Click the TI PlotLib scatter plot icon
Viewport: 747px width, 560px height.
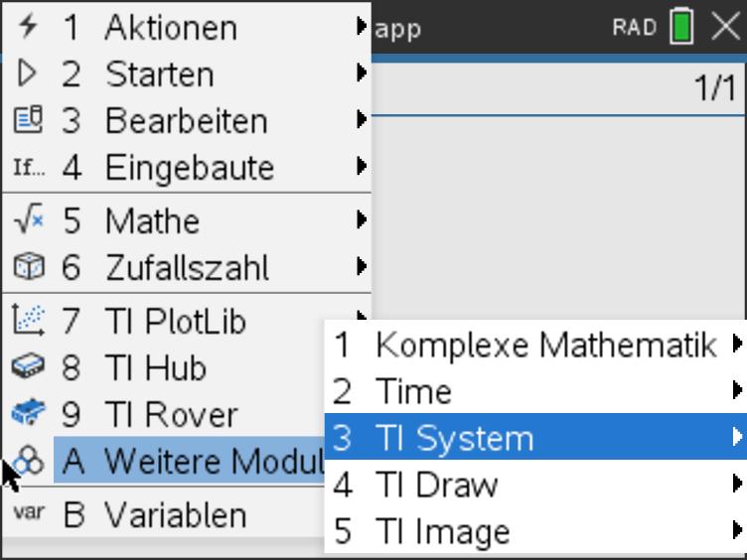(28, 321)
